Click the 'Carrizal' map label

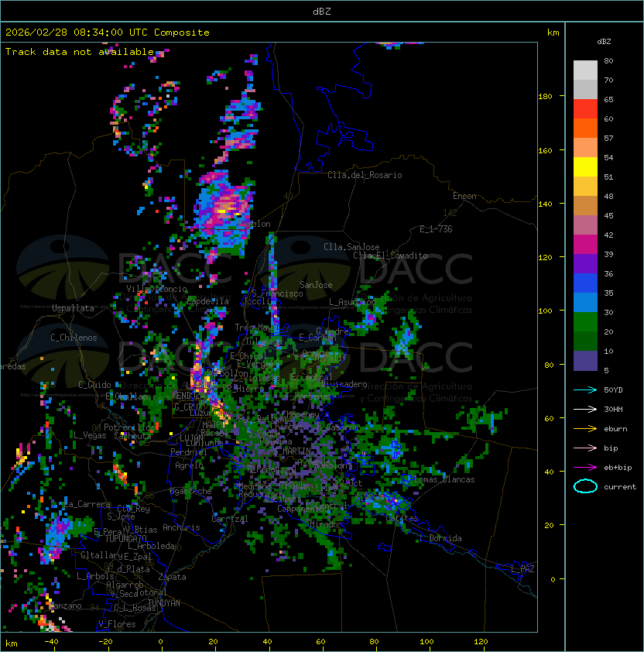click(229, 519)
